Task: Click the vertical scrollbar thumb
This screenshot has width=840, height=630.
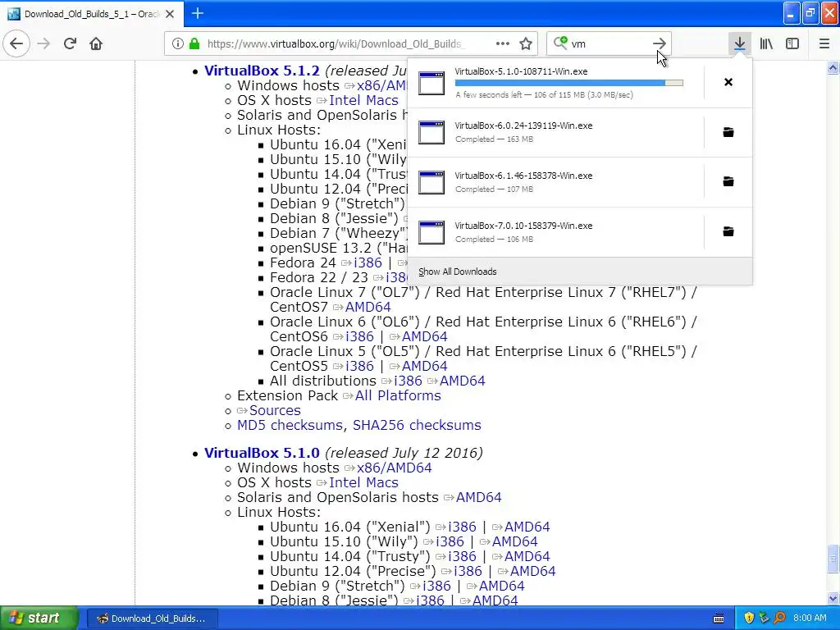Action: coord(833,559)
